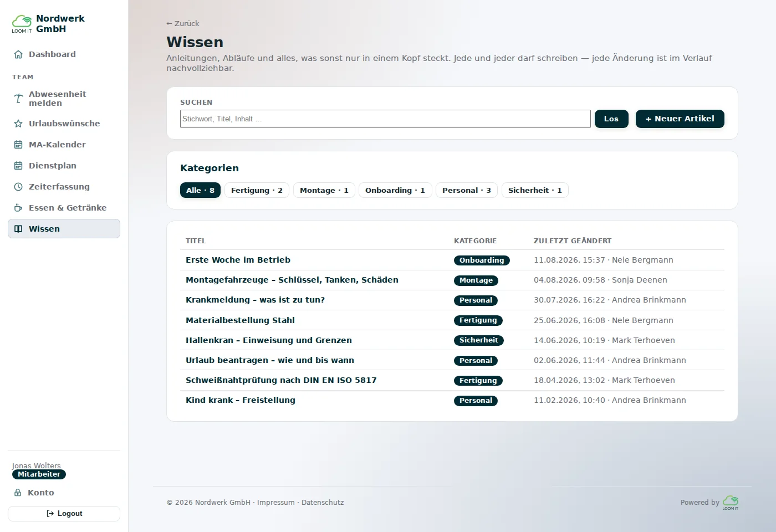
Task: Open Materialbestellung Stahl article
Action: point(240,320)
